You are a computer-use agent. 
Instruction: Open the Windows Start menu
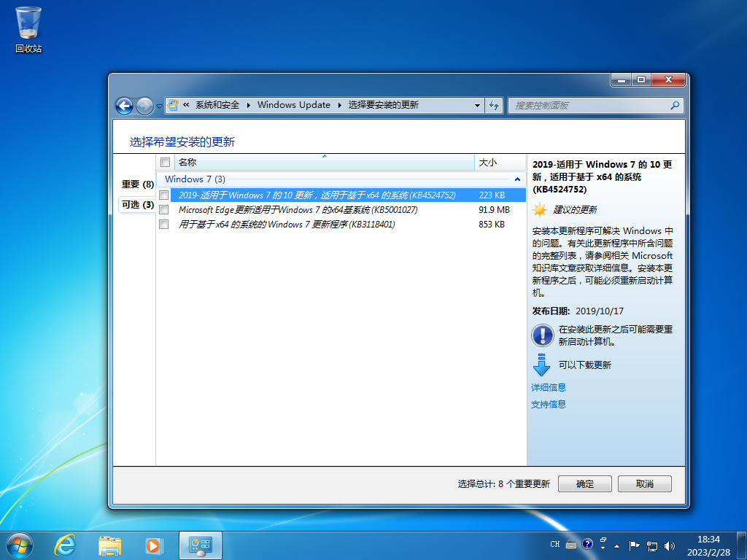[20, 545]
